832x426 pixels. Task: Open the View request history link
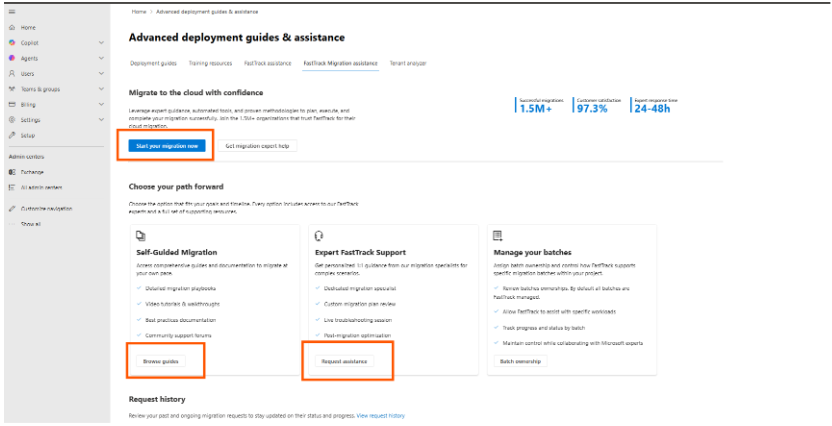381,415
